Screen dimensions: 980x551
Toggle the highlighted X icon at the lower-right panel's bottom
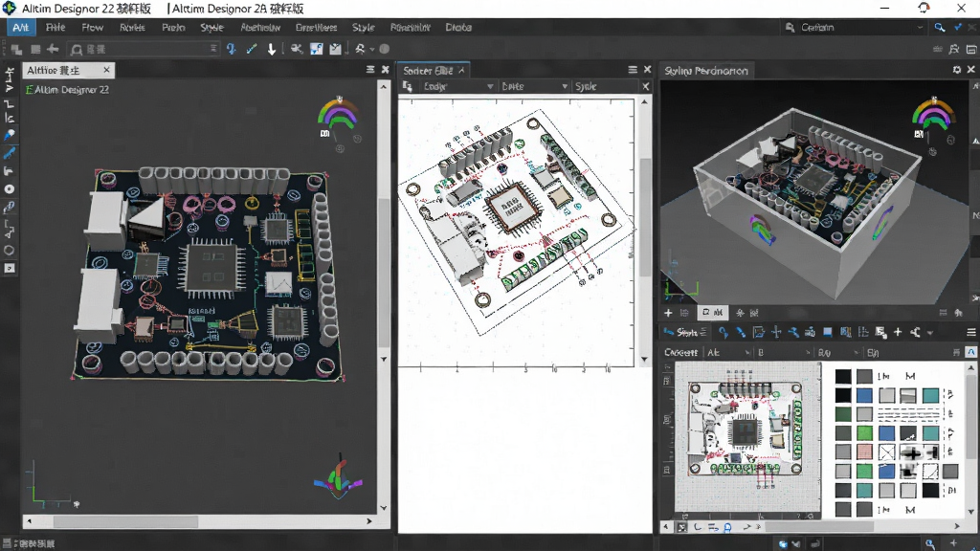[681, 527]
